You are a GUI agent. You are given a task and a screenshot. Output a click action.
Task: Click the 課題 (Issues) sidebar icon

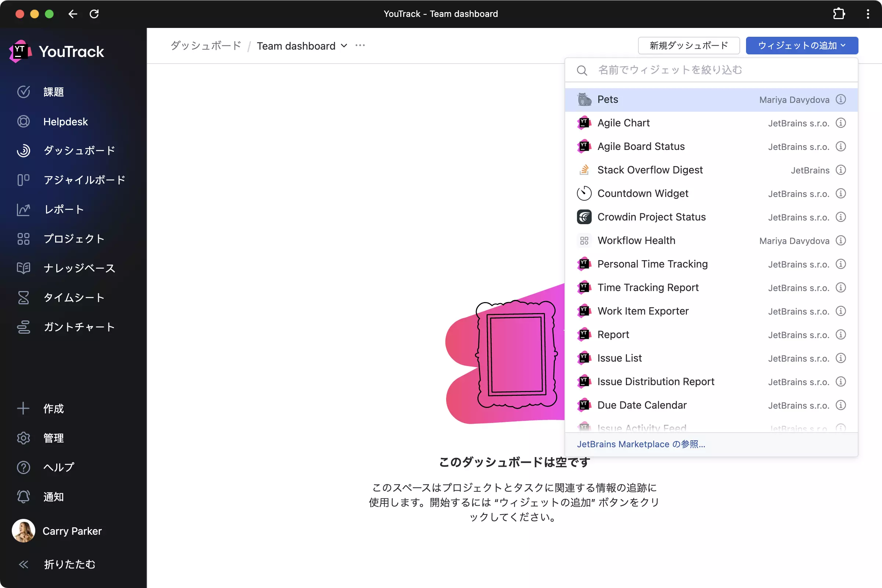tap(22, 92)
